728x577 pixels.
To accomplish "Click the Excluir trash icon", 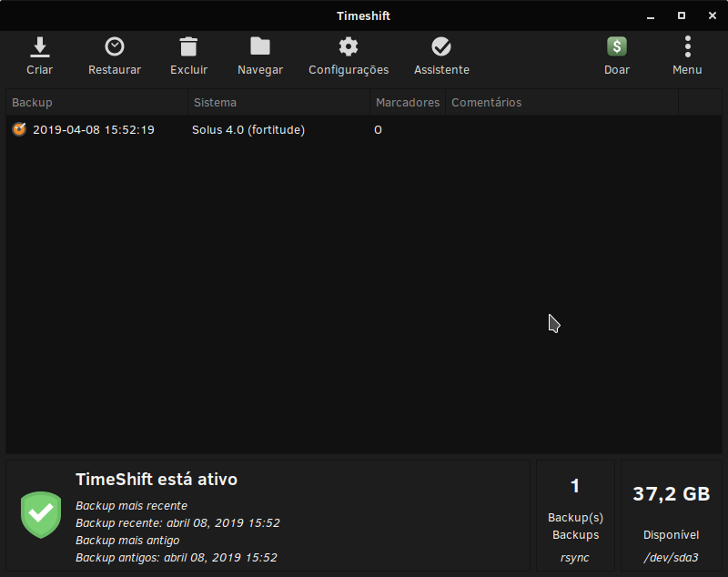I will (x=188, y=47).
